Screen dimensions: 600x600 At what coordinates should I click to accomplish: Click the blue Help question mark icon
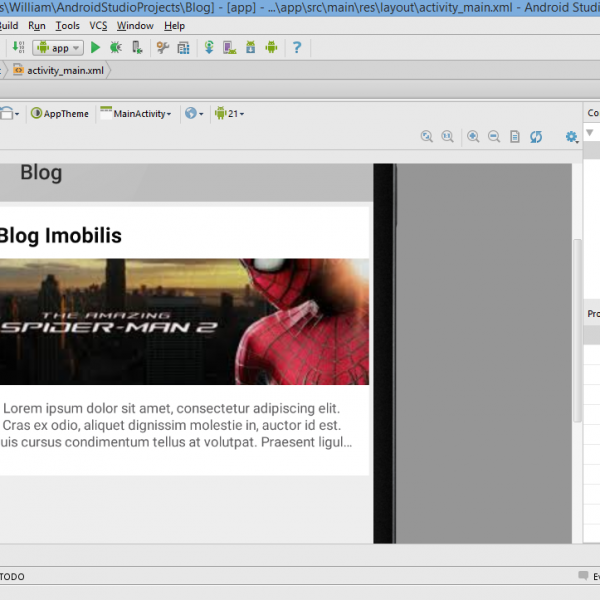(x=297, y=47)
